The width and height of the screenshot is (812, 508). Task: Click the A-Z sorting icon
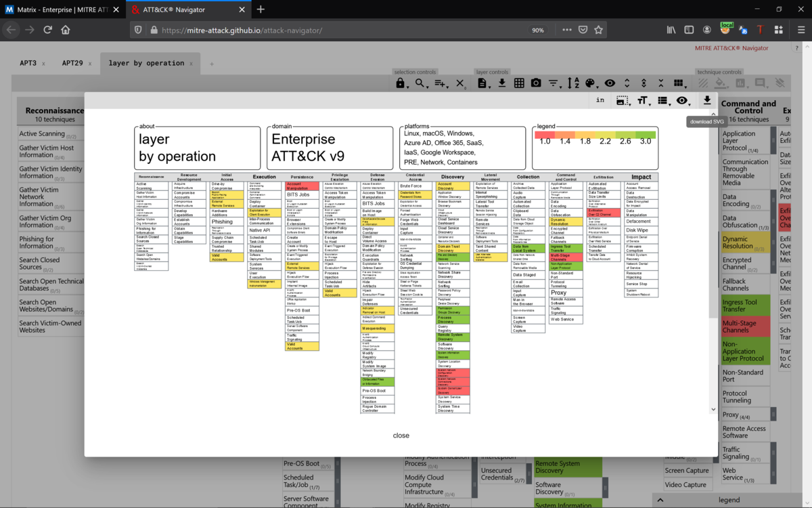tap(573, 83)
